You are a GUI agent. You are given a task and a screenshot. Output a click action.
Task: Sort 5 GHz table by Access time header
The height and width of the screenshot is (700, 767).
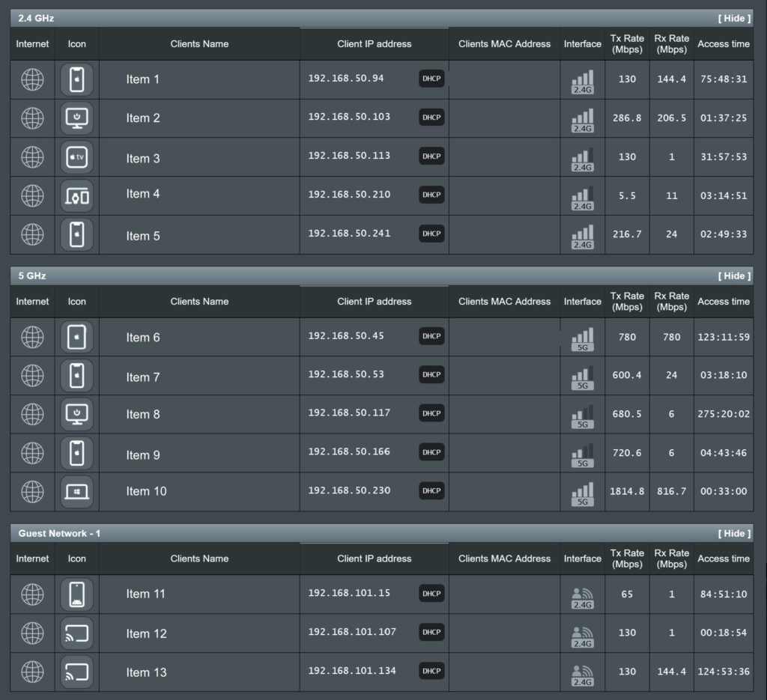point(724,302)
